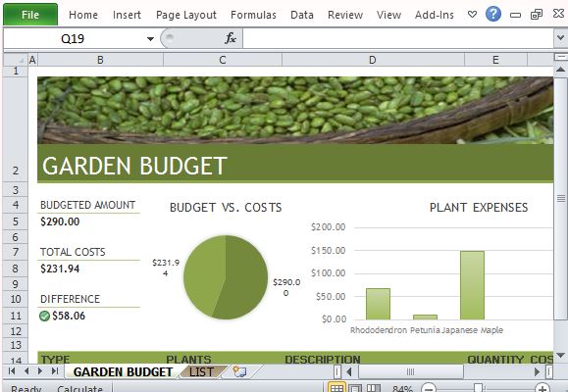Select column E header
Viewport: 568px width, 392px height.
point(495,60)
